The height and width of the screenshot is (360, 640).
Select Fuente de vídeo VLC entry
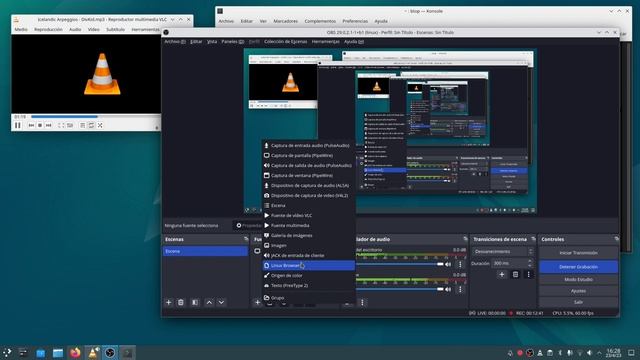309,215
